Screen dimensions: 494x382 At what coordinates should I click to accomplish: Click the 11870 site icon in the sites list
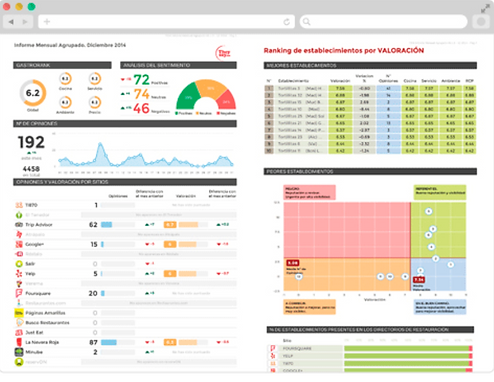click(19, 205)
